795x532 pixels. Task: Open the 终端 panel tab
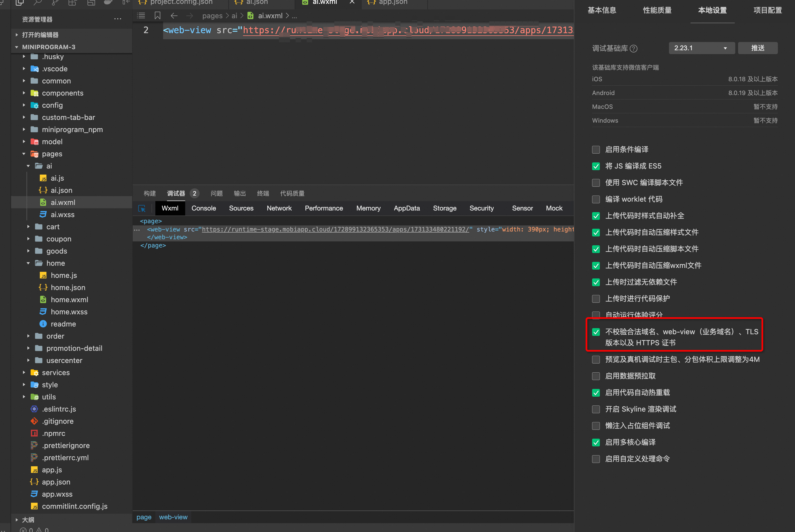(x=263, y=193)
